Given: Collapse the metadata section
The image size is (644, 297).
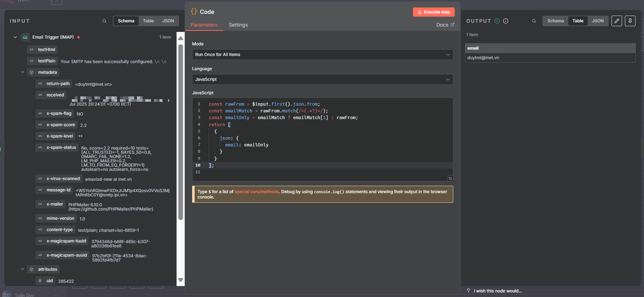Looking at the screenshot, I should [23, 72].
